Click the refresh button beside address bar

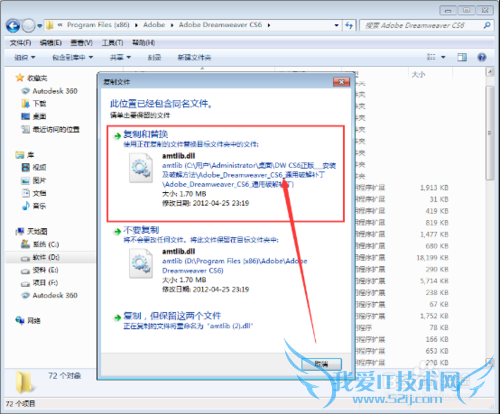tap(349, 25)
